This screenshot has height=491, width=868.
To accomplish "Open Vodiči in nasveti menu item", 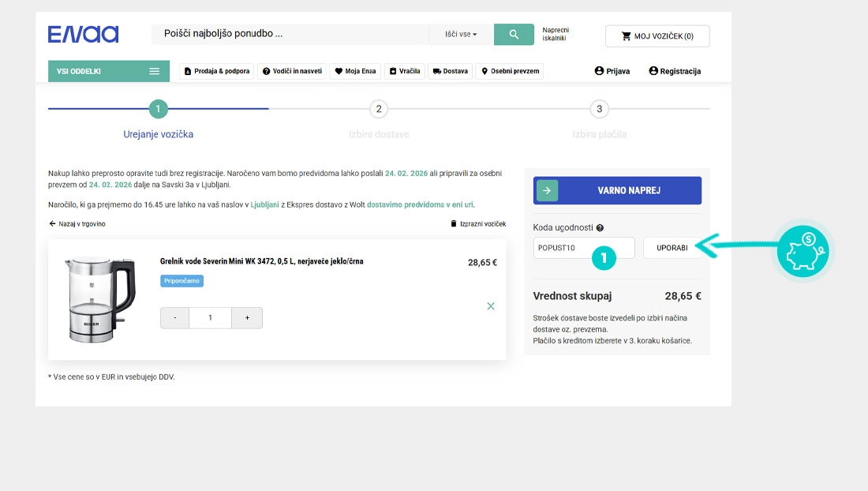I will coord(292,71).
